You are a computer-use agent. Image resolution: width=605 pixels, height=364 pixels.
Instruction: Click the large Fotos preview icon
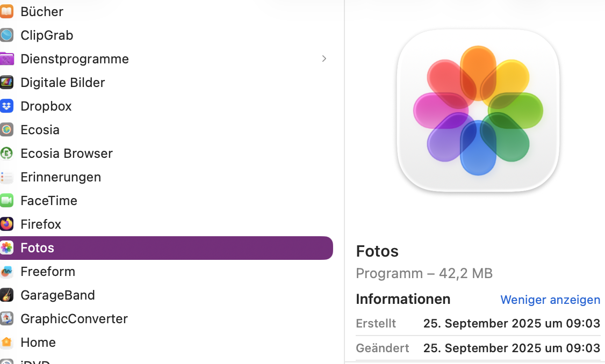point(478,110)
